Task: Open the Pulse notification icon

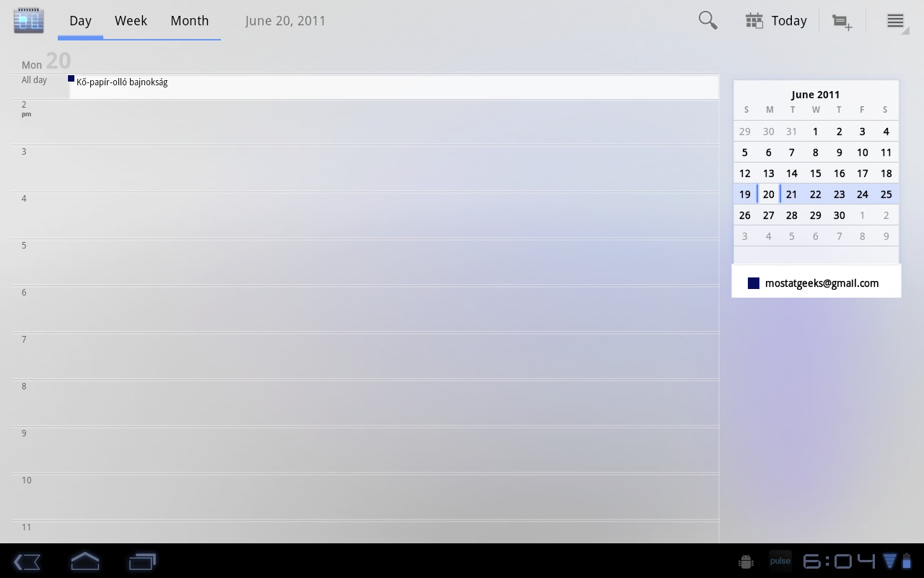Action: pos(780,561)
